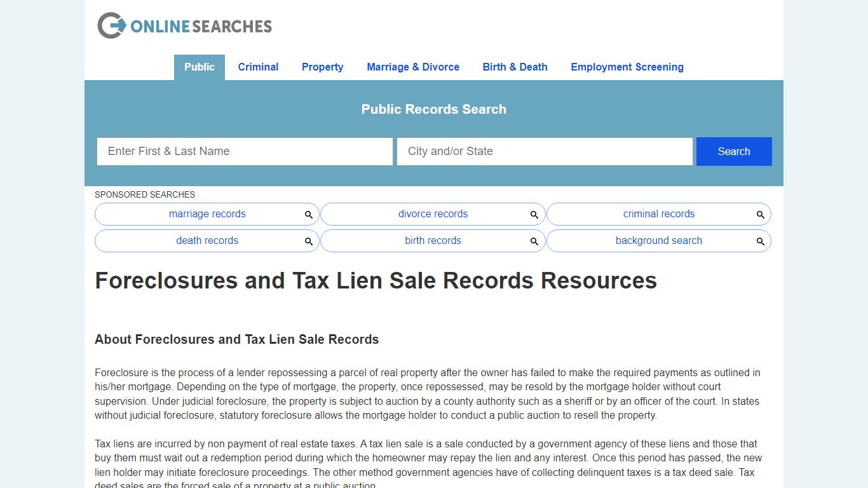
Task: Click magnifier icon beside marriage records
Action: (x=309, y=215)
